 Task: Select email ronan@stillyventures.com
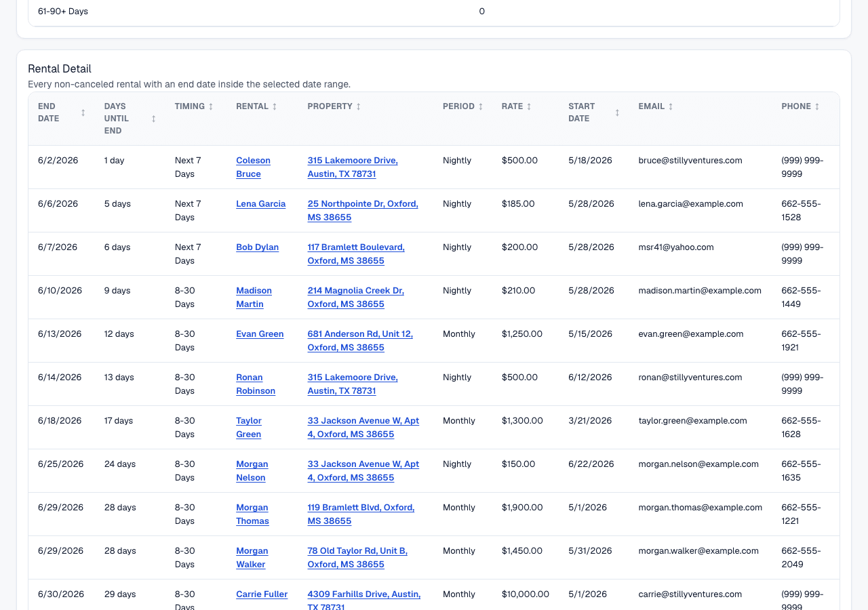(690, 378)
